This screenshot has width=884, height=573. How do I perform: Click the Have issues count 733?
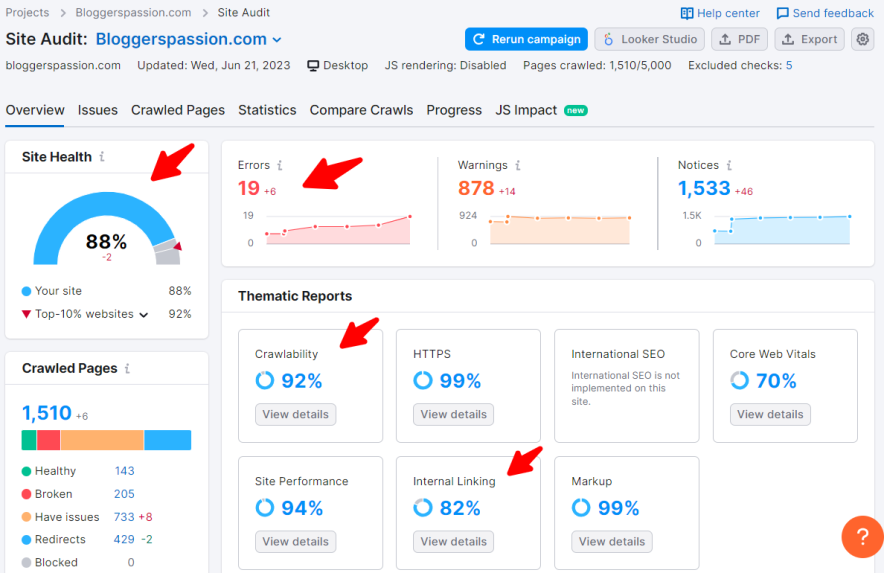124,517
